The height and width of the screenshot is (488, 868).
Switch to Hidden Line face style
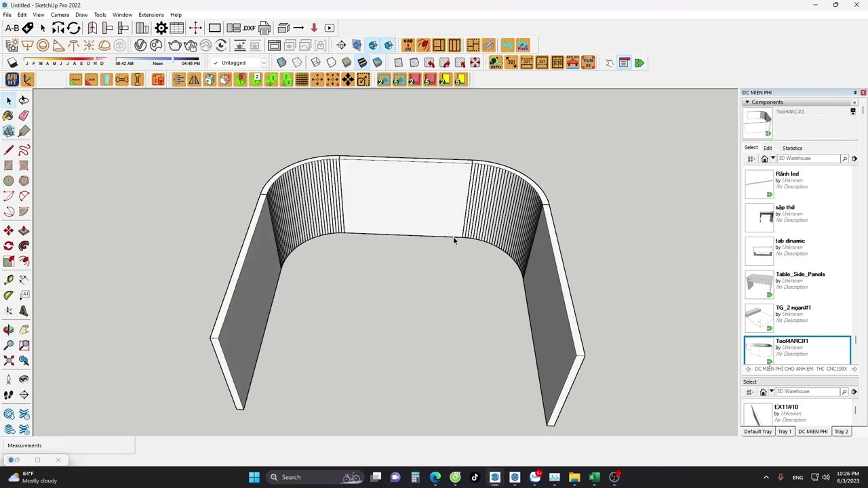pyautogui.click(x=331, y=63)
